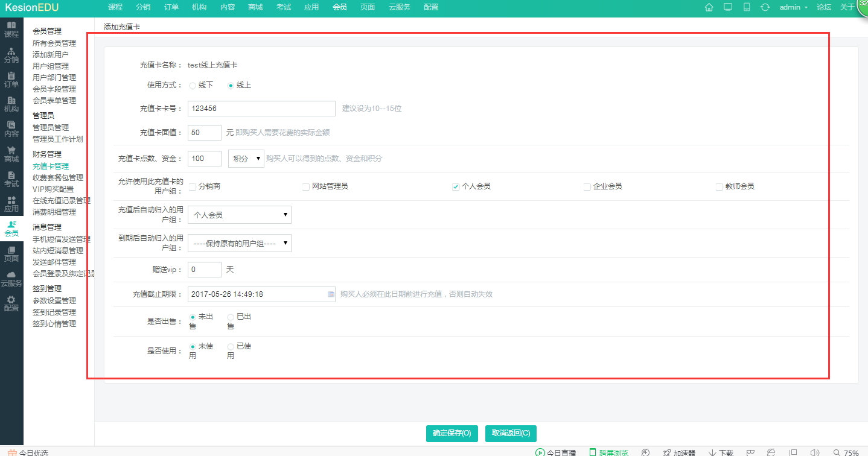Select the 已出售 radio option

pos(229,316)
